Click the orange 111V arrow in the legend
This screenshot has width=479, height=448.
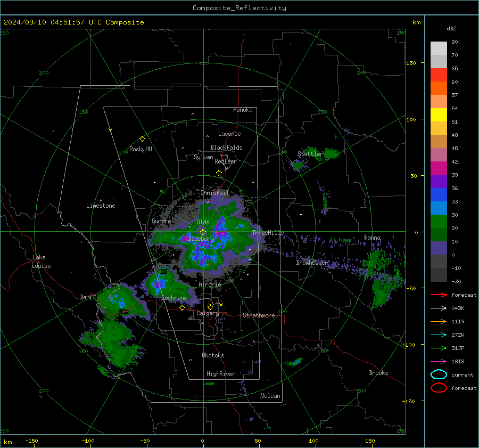pyautogui.click(x=439, y=321)
